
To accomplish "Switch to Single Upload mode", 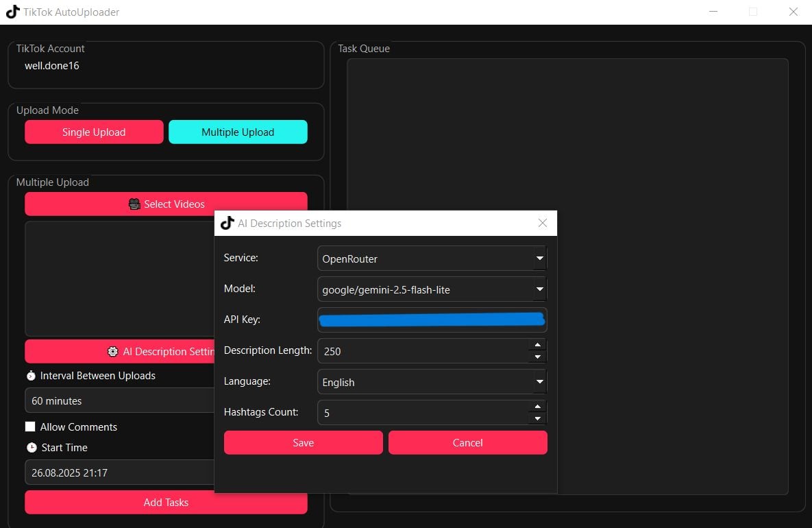I will point(94,132).
